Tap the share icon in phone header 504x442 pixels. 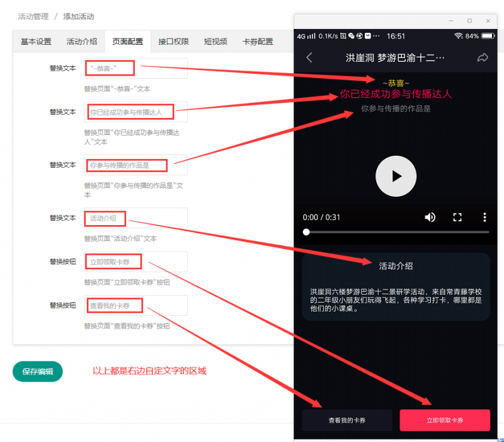tap(483, 57)
